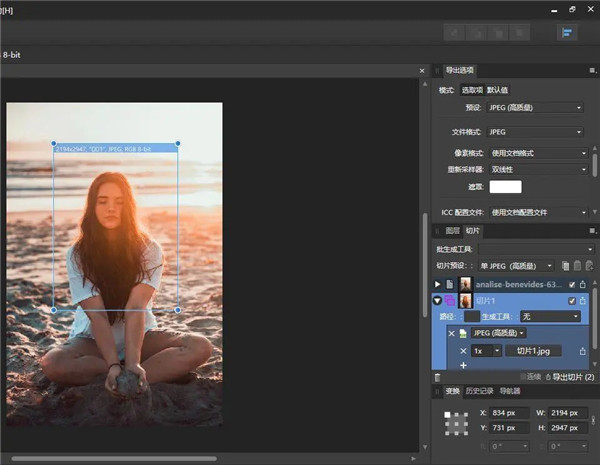Switch to the 图层 tab

tap(452, 231)
